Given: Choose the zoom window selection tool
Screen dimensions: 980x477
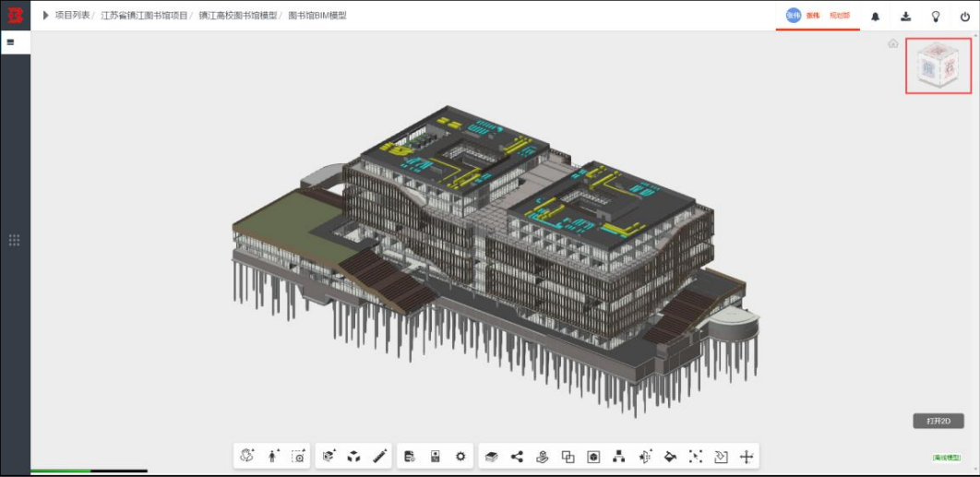Looking at the screenshot, I should [299, 457].
